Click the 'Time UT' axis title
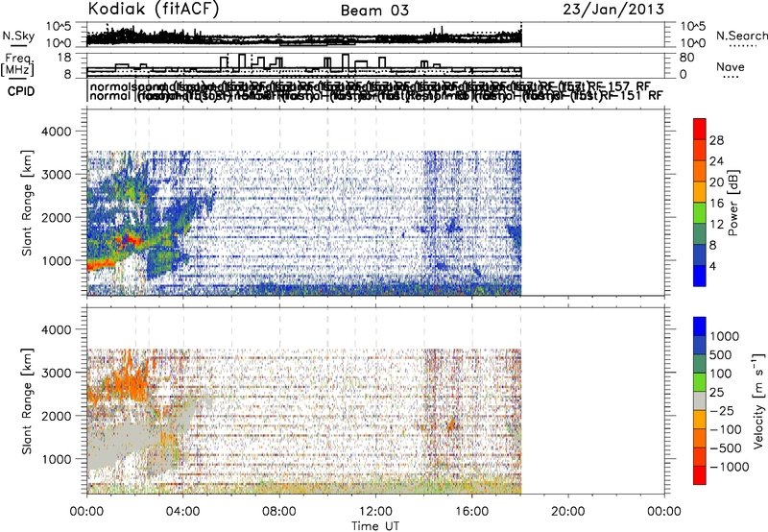This screenshot has height=532, width=768. click(375, 526)
